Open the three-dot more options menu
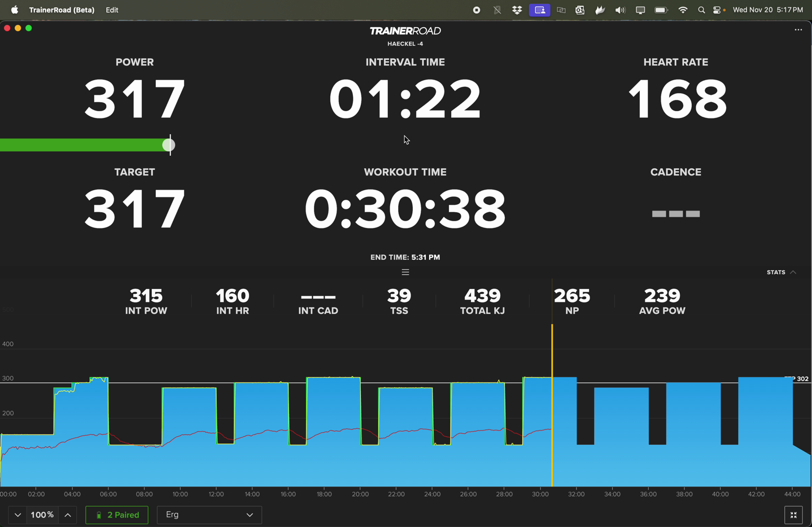Image resolution: width=812 pixels, height=527 pixels. 798,30
